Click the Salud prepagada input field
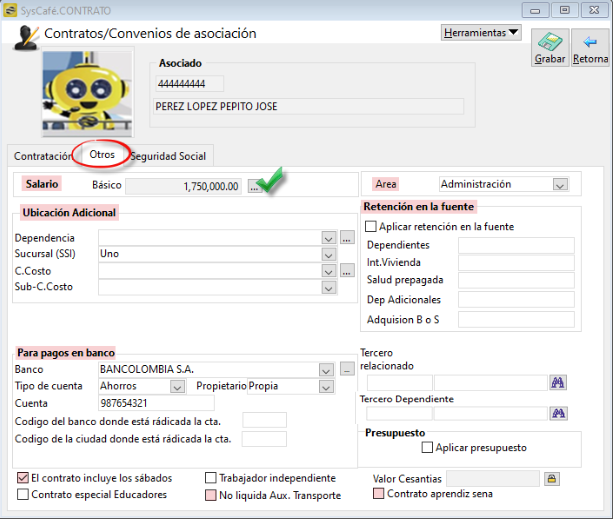Image resolution: width=615 pixels, height=519 pixels. click(516, 280)
